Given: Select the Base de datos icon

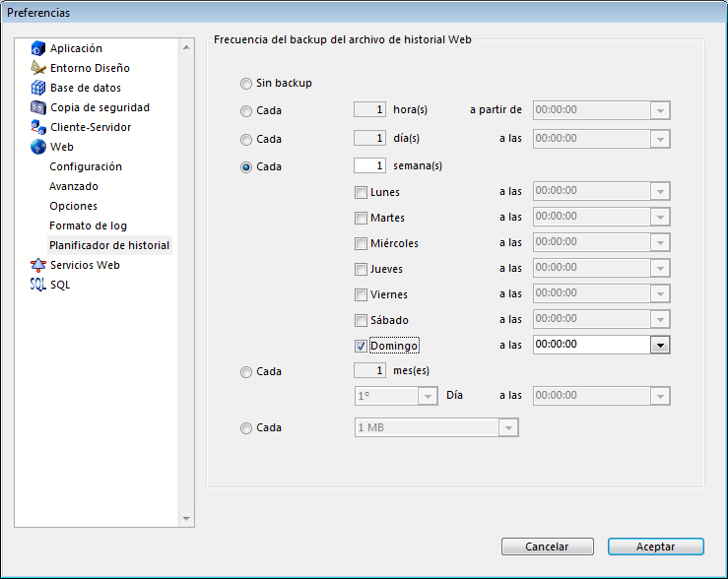Looking at the screenshot, I should (38, 88).
